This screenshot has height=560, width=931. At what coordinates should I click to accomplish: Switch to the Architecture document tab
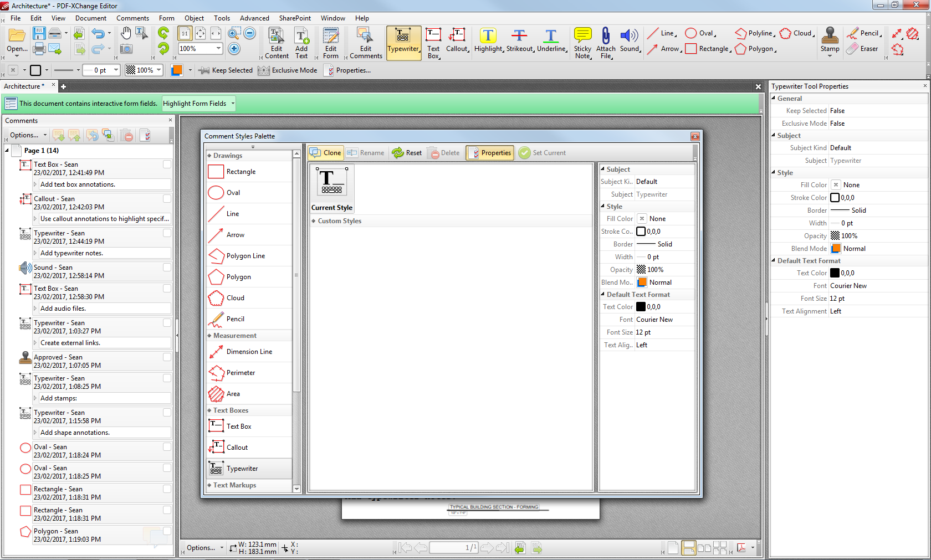point(22,86)
